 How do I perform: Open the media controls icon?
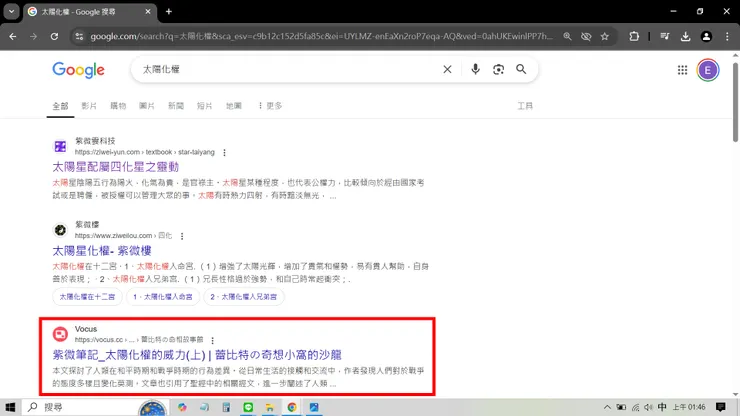pyautogui.click(x=664, y=36)
